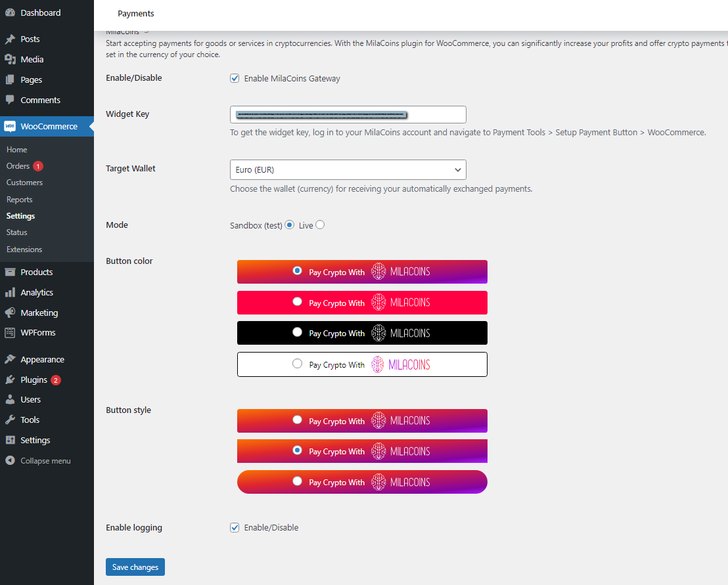
Task: Click the Collapse menu link
Action: tap(45, 461)
